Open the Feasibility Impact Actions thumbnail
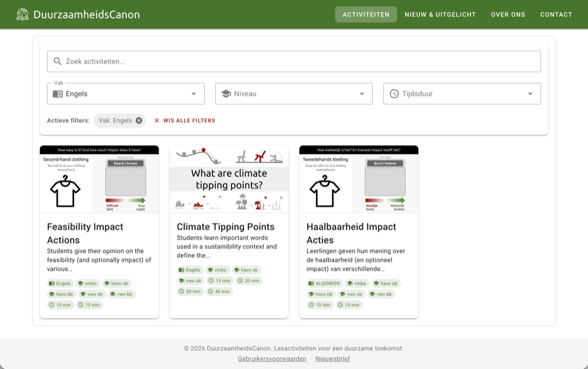This screenshot has height=369, width=588. (99, 179)
